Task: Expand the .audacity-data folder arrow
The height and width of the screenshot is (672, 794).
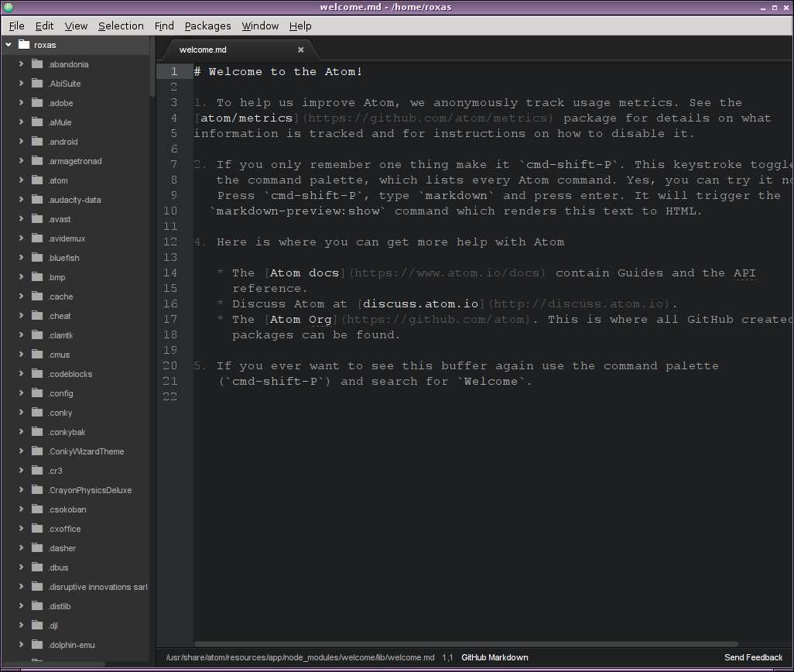Action: pyautogui.click(x=21, y=200)
